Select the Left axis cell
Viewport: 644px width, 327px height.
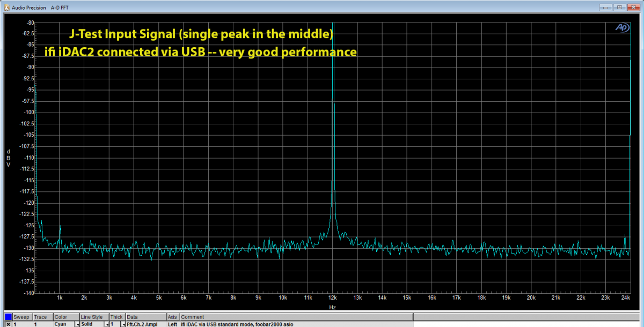173,324
